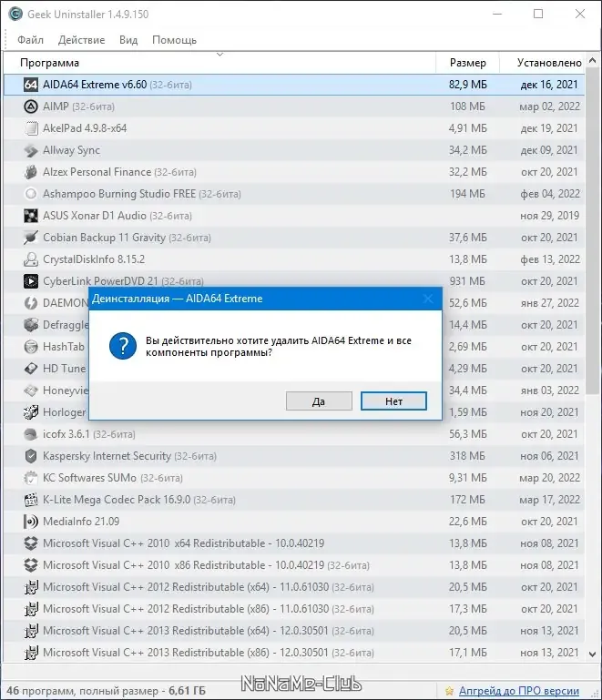Click the мар 20, 2022 install date

[550, 478]
